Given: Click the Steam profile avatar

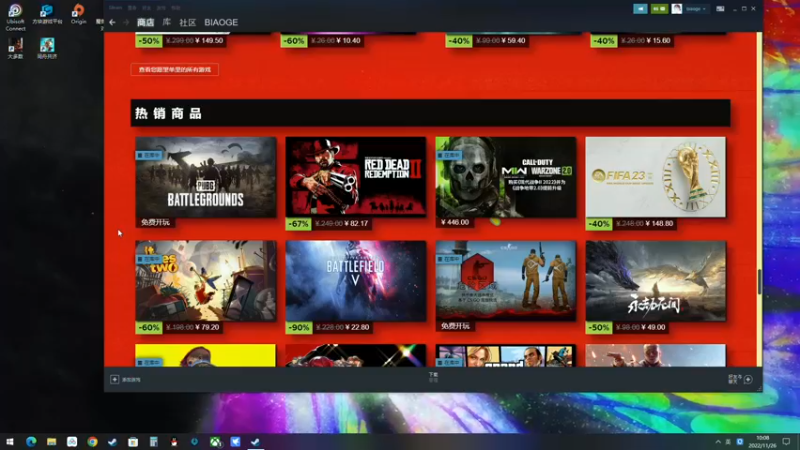Looking at the screenshot, I should click(677, 9).
